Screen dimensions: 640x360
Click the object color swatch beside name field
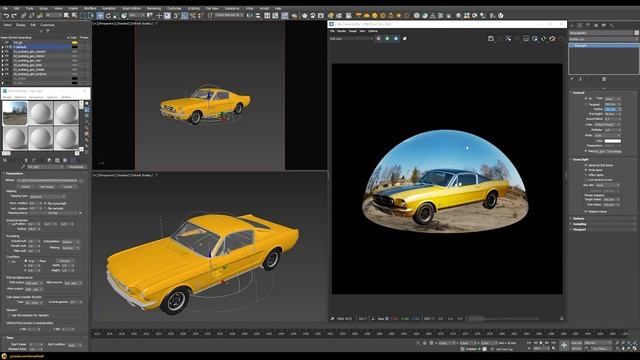[x=636, y=33]
